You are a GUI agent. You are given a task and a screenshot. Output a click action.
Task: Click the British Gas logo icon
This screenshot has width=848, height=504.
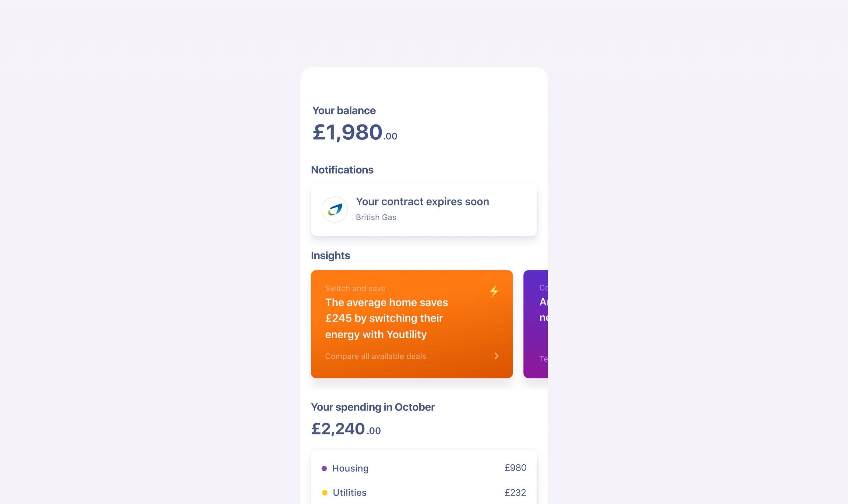point(335,209)
